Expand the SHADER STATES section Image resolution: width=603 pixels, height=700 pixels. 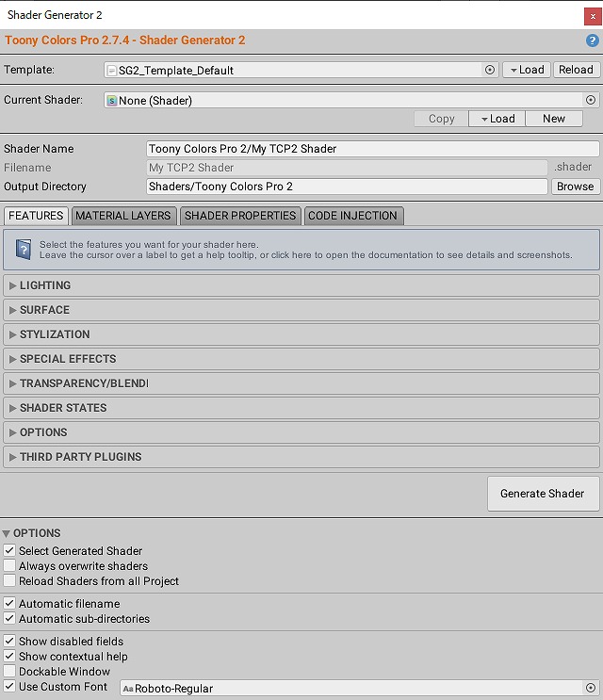point(301,408)
